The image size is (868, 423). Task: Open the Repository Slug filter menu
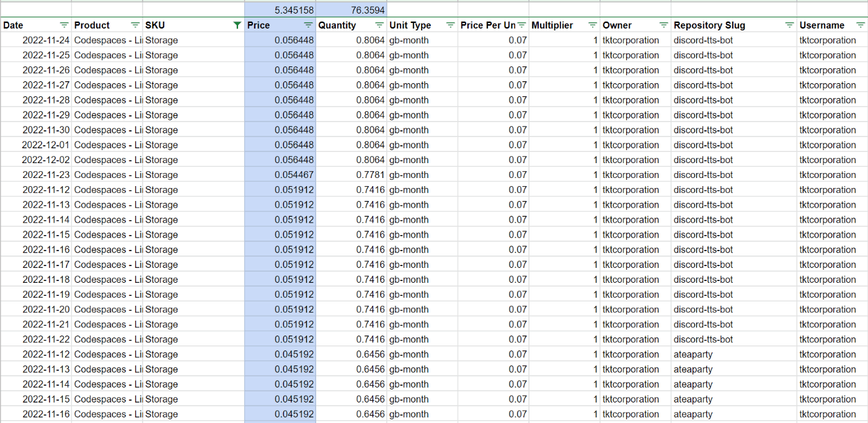tap(789, 25)
